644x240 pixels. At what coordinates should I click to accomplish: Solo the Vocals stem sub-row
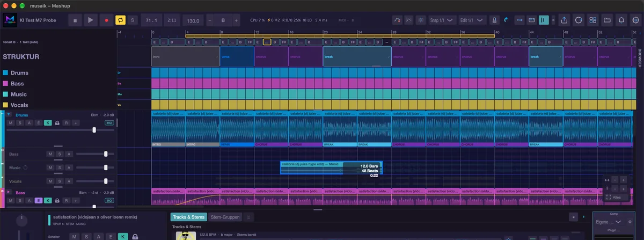click(60, 181)
